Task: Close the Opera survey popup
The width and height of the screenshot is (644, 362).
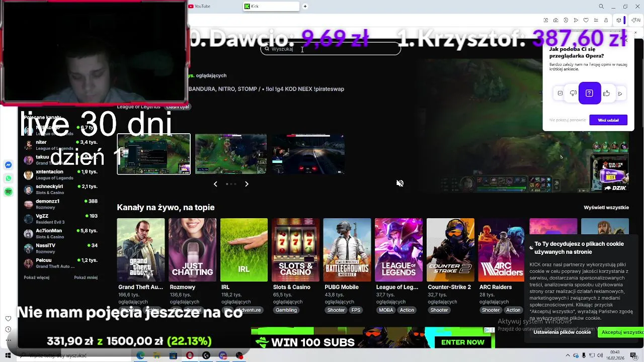Action: point(626,40)
